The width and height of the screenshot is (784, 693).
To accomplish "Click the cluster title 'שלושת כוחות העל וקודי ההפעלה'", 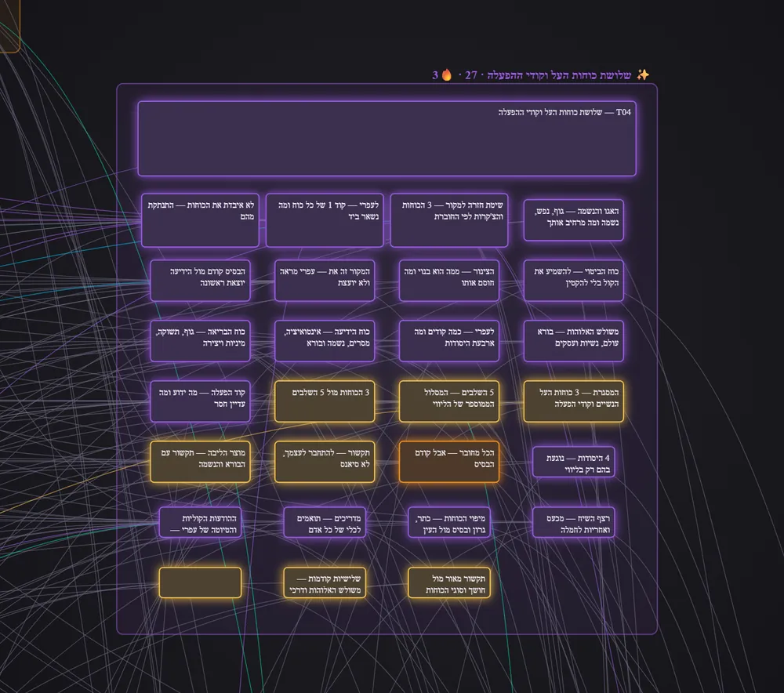I will (559, 75).
